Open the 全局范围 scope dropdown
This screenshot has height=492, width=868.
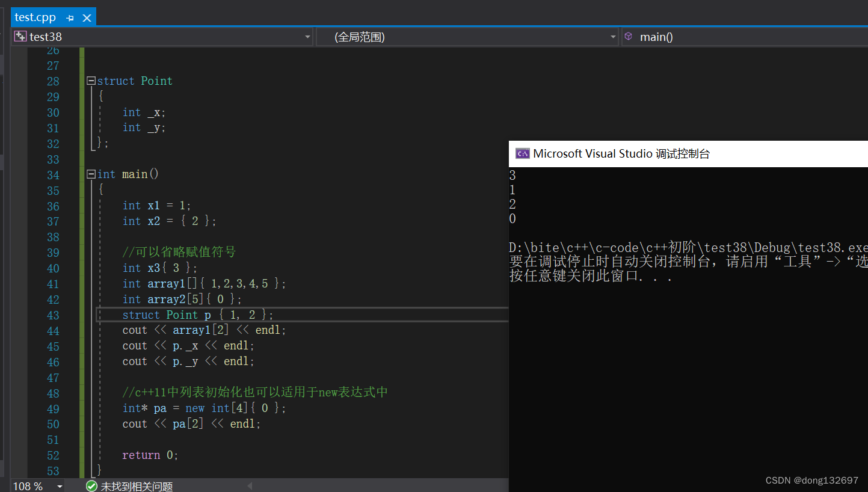(613, 37)
